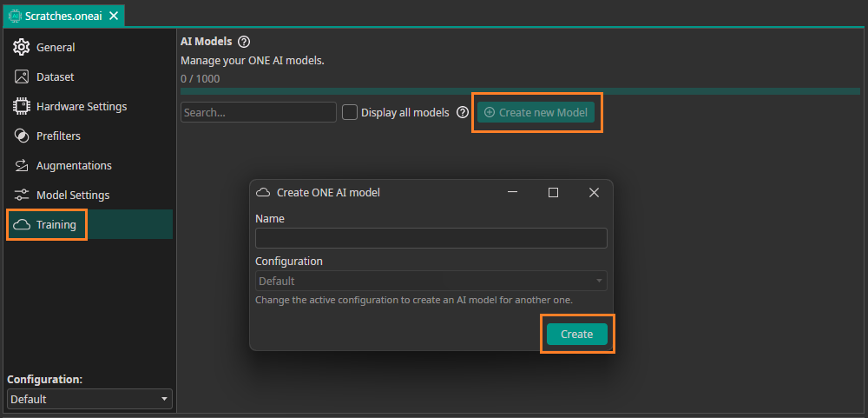Screen dimensions: 868x418
Task: Open the Prefilters section
Action: [x=89, y=136]
